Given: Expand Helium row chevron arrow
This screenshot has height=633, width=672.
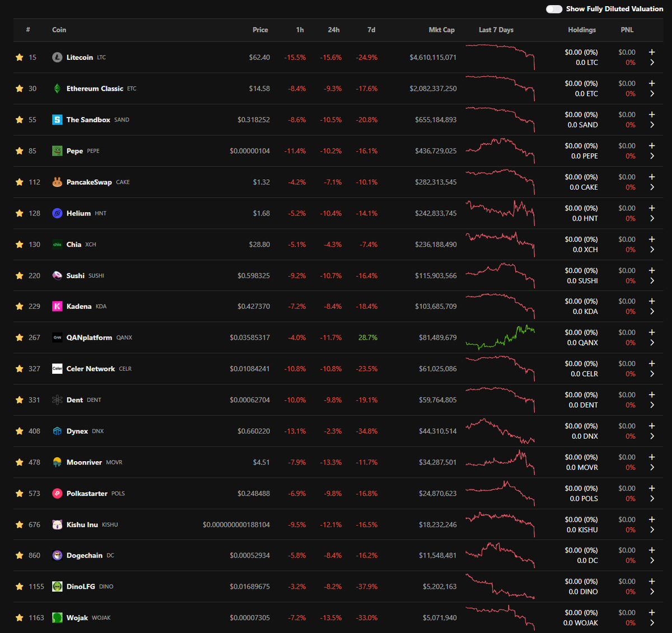Looking at the screenshot, I should point(652,218).
